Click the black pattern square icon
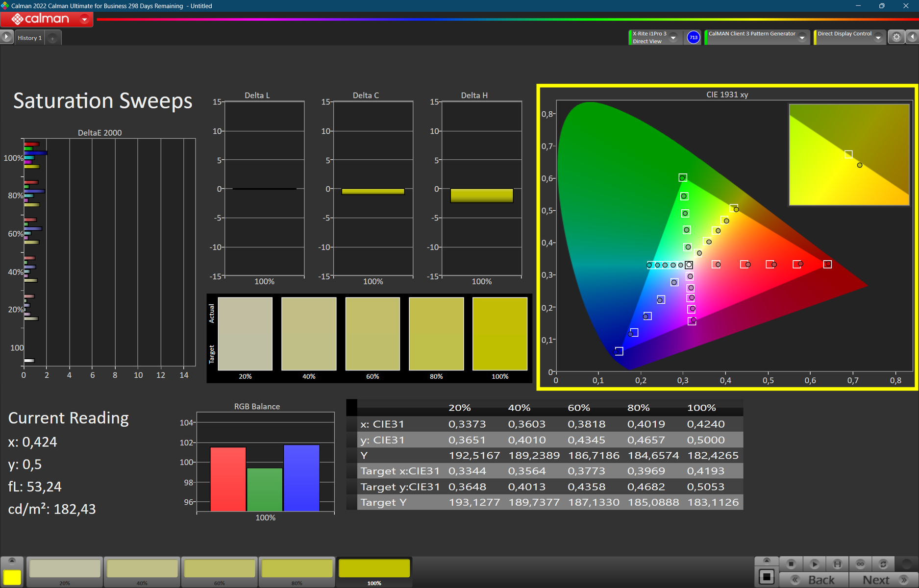The width and height of the screenshot is (919, 588). pyautogui.click(x=767, y=577)
